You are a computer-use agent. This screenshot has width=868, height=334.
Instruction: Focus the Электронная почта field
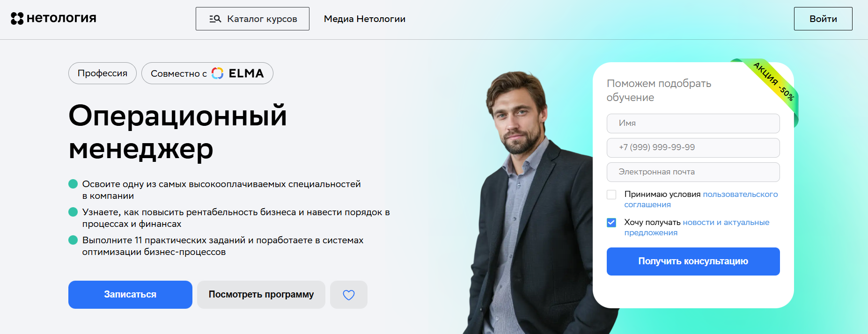(x=693, y=172)
